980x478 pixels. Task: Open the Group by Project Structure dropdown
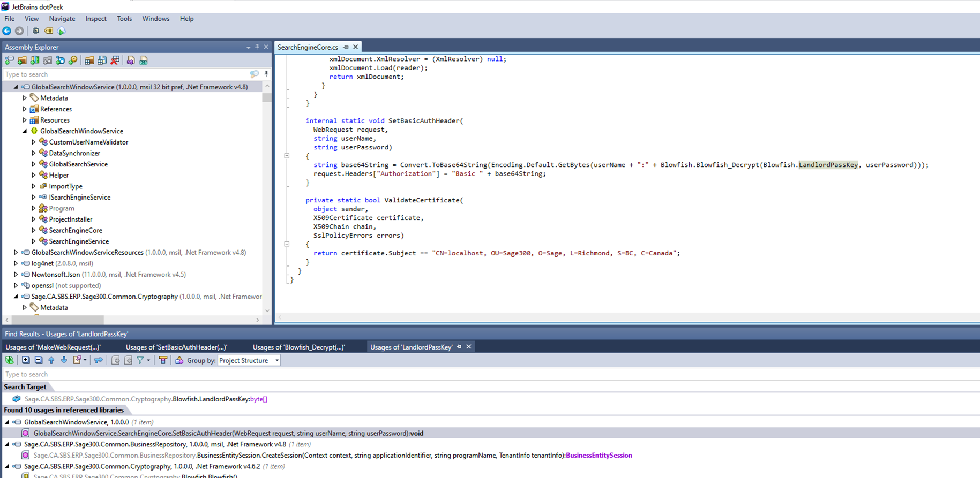click(249, 360)
